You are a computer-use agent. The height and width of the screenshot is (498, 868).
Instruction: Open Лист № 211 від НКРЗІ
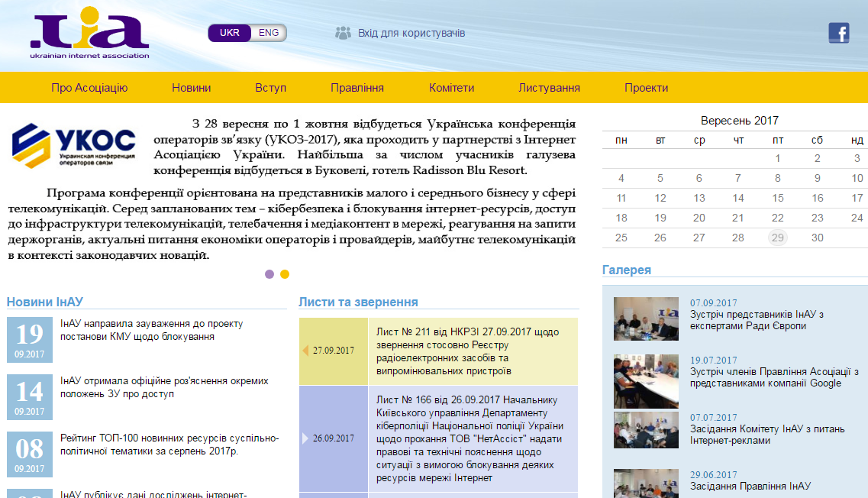coord(468,351)
